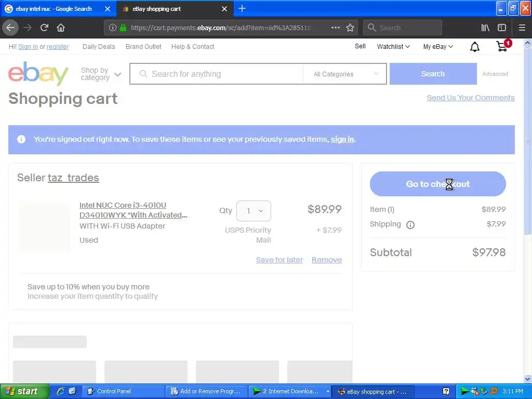Click the Search for anything field
Viewport: 532px width, 399px height.
click(x=217, y=74)
